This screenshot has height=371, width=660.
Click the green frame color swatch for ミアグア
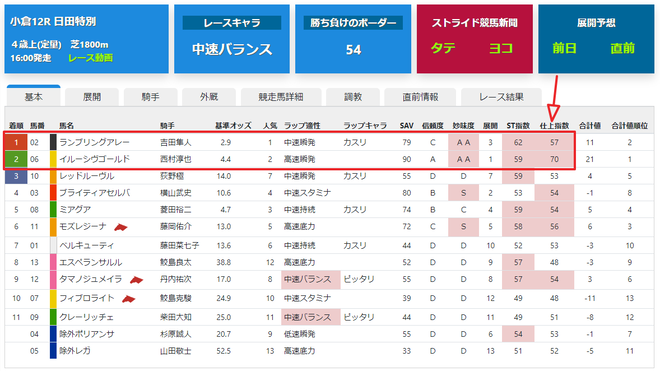53,210
